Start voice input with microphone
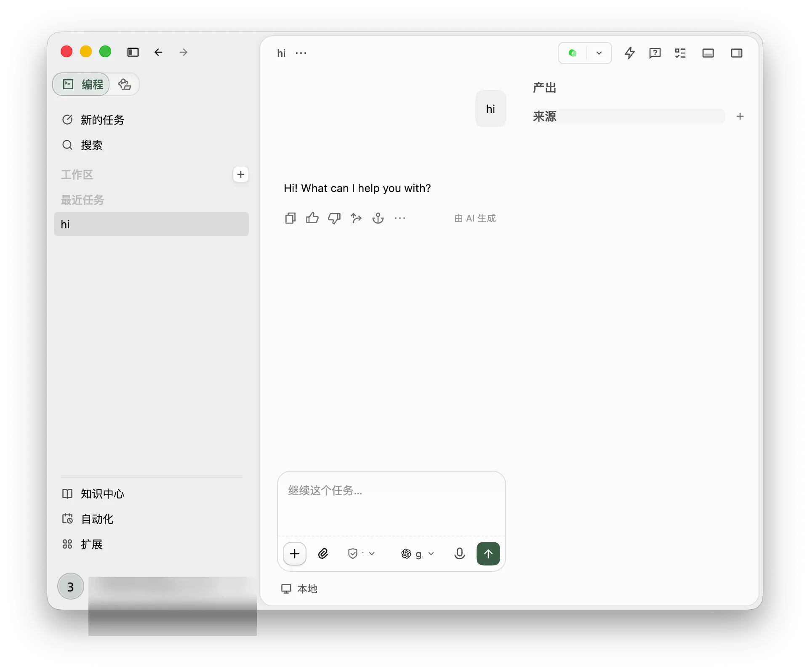The height and width of the screenshot is (672, 810). 460,554
